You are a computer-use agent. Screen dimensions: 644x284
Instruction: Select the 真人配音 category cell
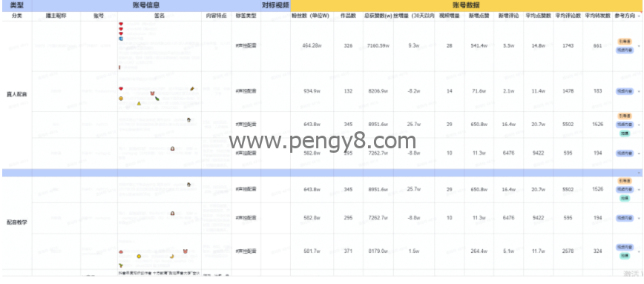coord(17,95)
